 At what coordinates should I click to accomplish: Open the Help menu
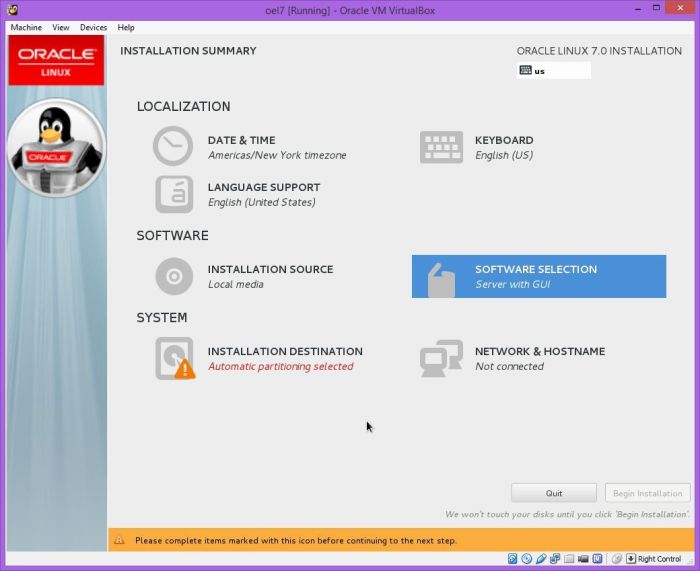126,27
